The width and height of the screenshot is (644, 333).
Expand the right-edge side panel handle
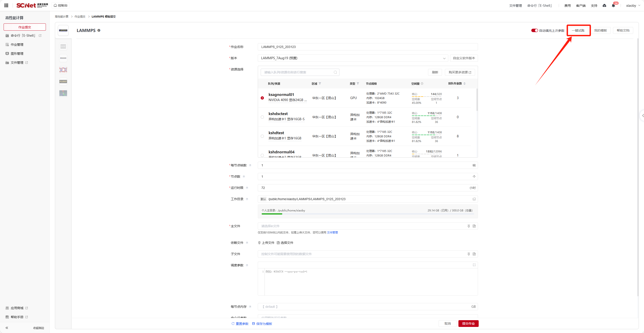pyautogui.click(x=642, y=116)
